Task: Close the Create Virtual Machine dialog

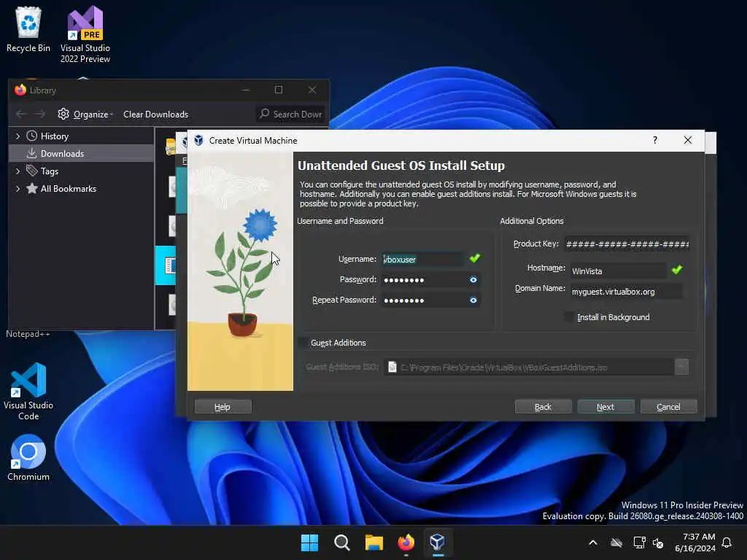Action: pos(688,140)
